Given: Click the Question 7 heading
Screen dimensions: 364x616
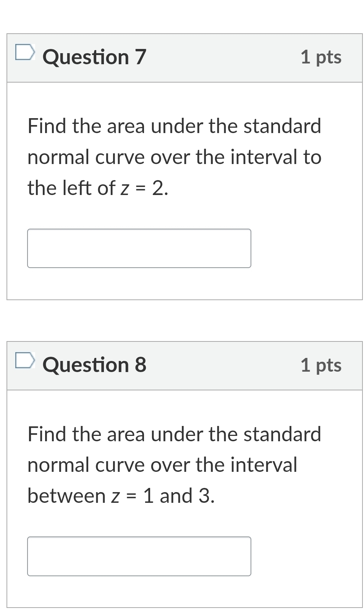Looking at the screenshot, I should [94, 57].
